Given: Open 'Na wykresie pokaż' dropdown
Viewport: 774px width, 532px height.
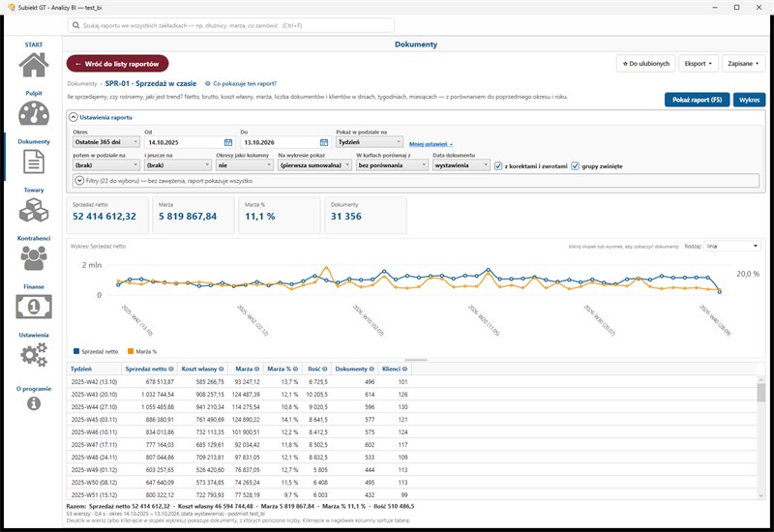Looking at the screenshot, I should tap(314, 165).
